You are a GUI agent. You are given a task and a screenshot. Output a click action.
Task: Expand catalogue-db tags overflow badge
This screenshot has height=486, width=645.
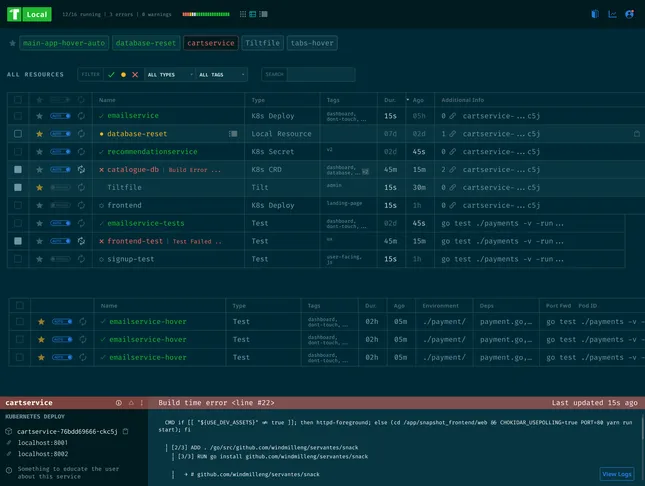(365, 172)
